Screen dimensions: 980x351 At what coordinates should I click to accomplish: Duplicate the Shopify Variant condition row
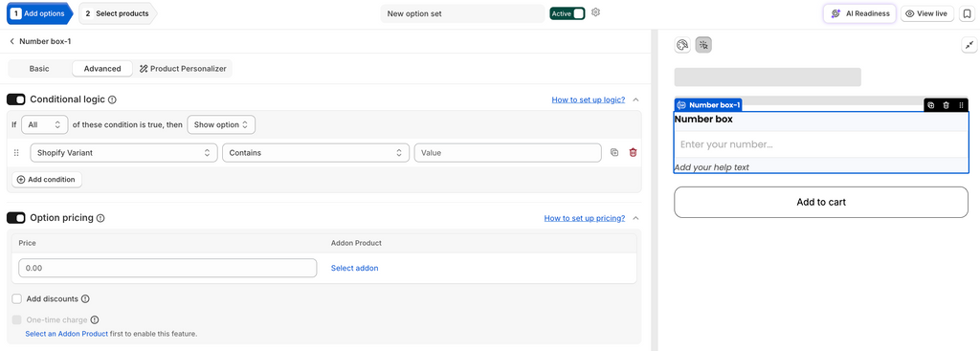(x=614, y=152)
